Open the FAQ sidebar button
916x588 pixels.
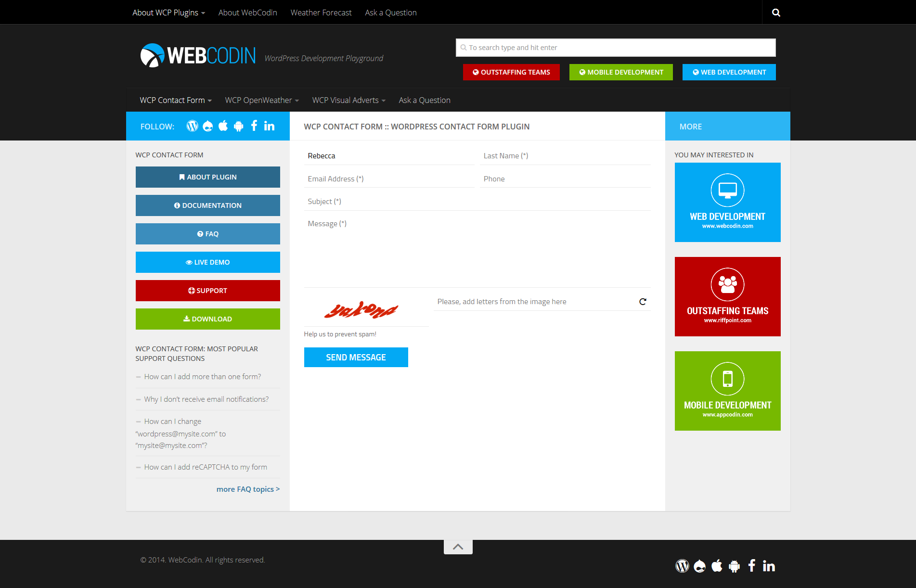pos(208,234)
